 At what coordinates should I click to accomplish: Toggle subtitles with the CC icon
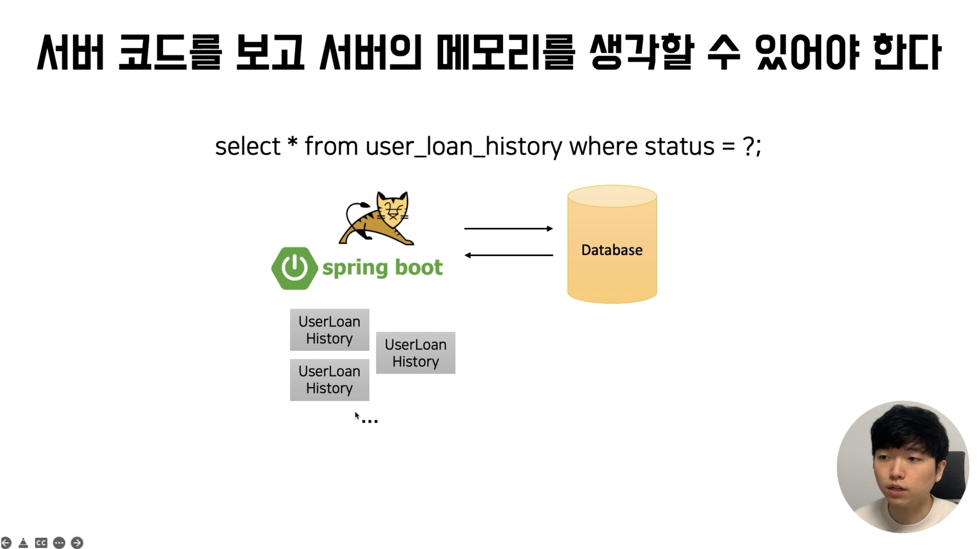pos(41,543)
